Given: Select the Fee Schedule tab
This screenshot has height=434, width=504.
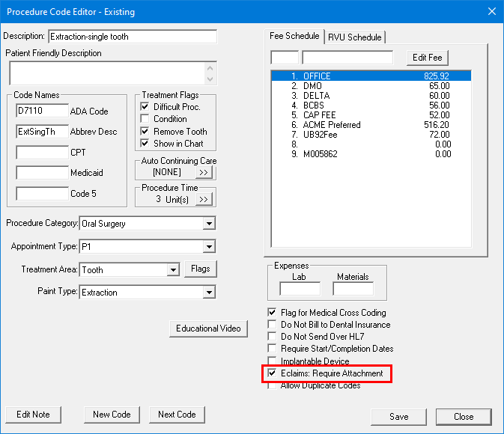Looking at the screenshot, I should (295, 37).
